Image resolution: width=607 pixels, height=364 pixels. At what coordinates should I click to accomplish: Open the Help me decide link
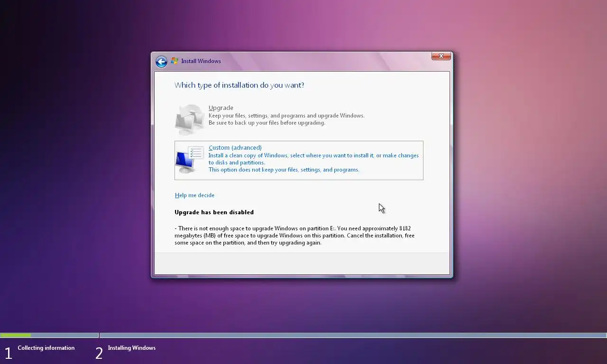pos(194,195)
